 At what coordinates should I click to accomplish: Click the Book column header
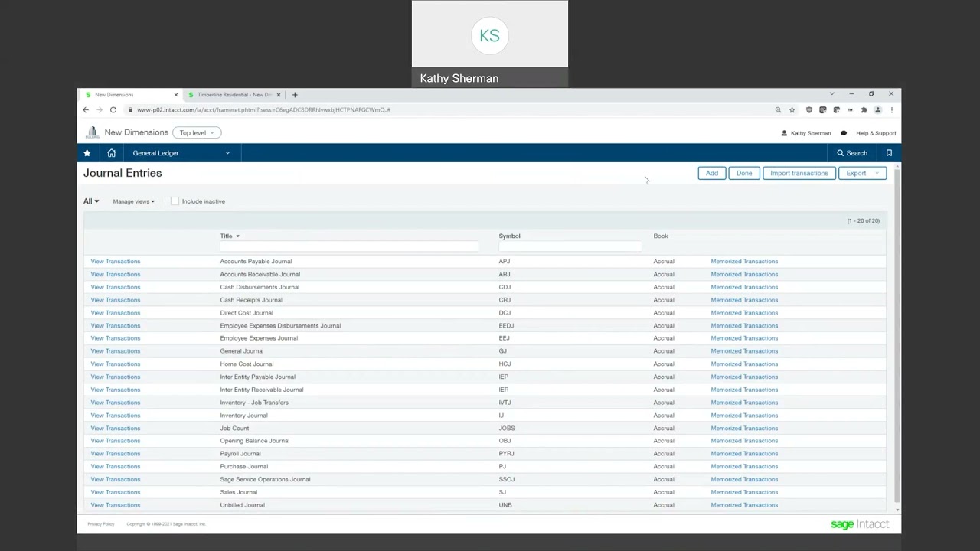point(661,236)
